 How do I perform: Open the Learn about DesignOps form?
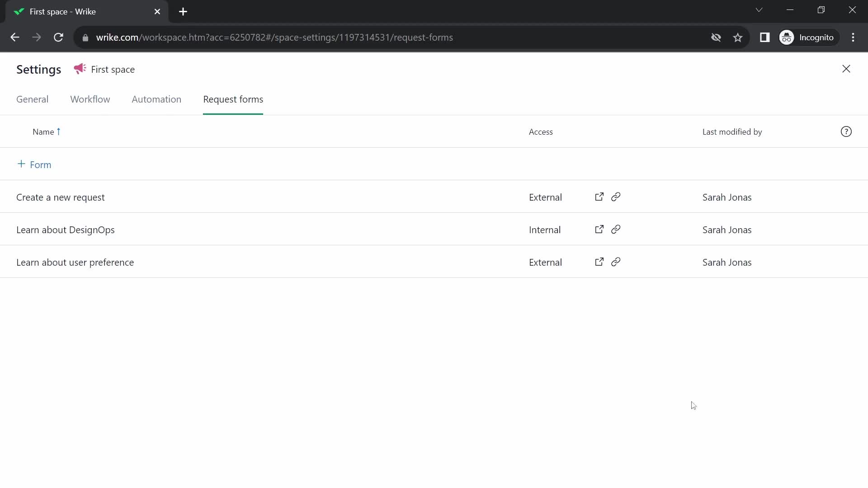tap(66, 230)
